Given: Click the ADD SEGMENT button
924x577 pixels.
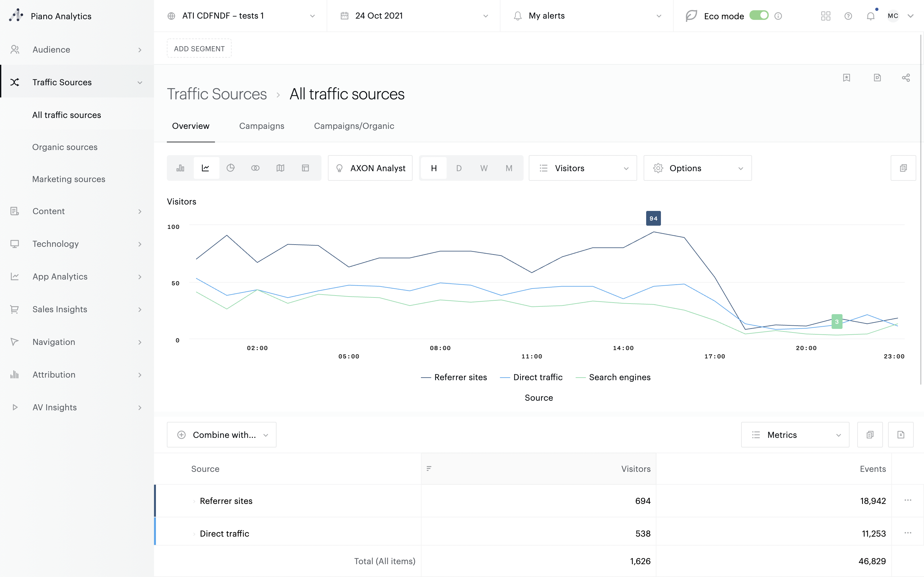Looking at the screenshot, I should click(199, 48).
